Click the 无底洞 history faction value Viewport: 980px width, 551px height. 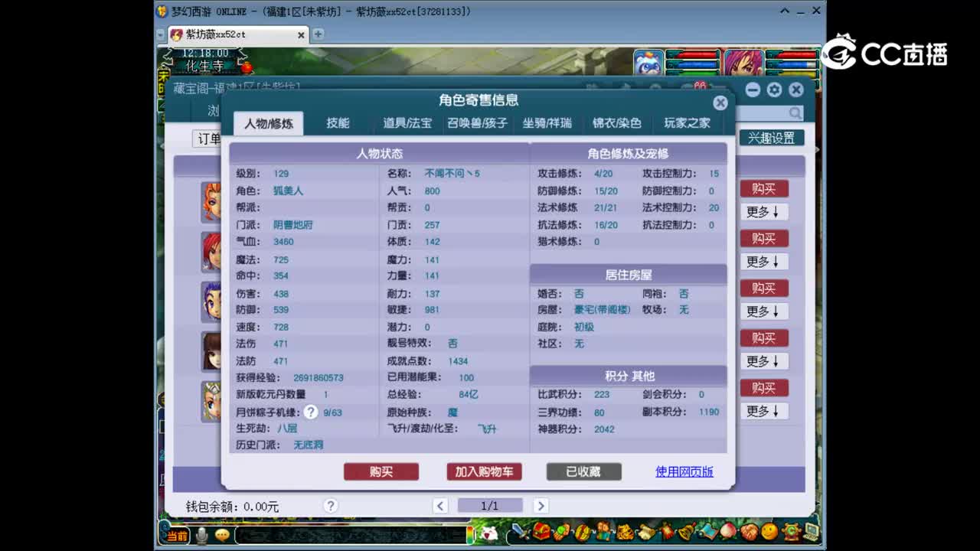pos(308,445)
